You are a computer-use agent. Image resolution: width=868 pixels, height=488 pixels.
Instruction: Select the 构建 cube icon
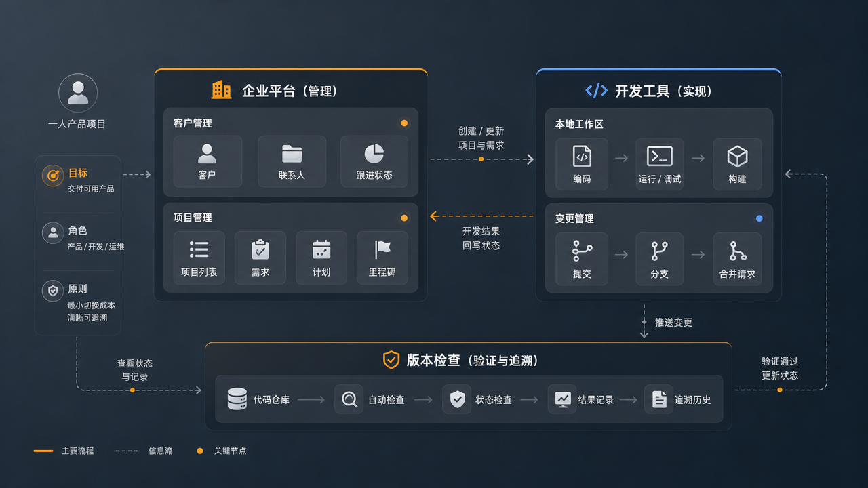737,157
